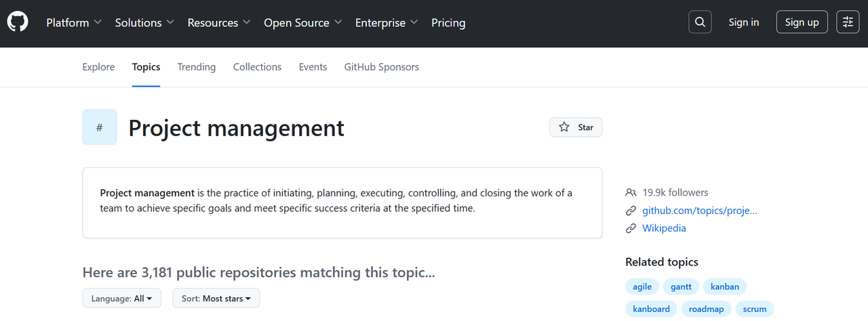Click the hash topic icon

[x=100, y=127]
